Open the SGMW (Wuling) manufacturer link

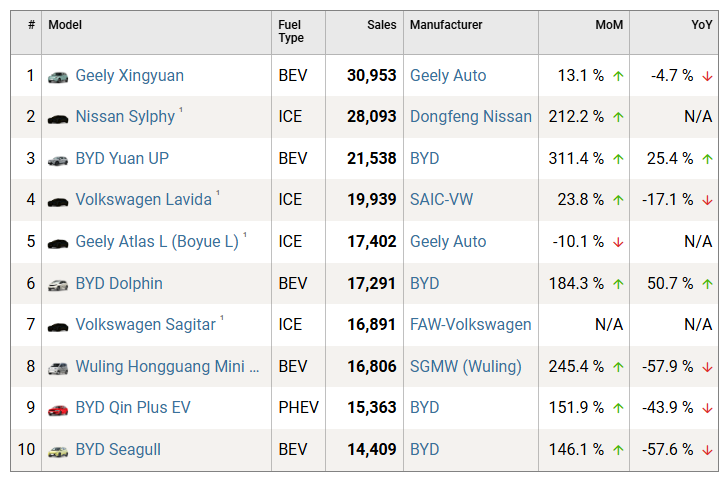click(x=465, y=367)
